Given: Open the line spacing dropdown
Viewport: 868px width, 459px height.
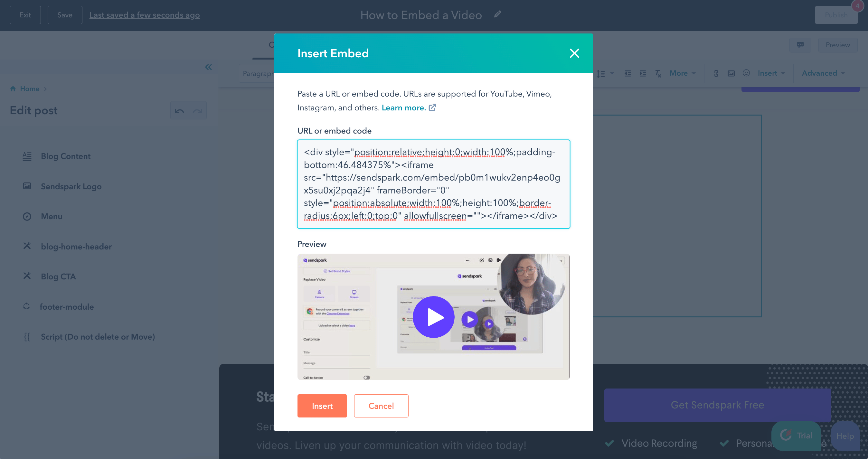Looking at the screenshot, I should point(605,73).
